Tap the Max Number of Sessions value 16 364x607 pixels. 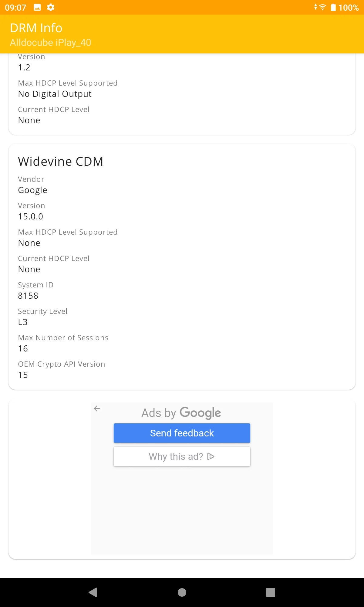click(23, 348)
